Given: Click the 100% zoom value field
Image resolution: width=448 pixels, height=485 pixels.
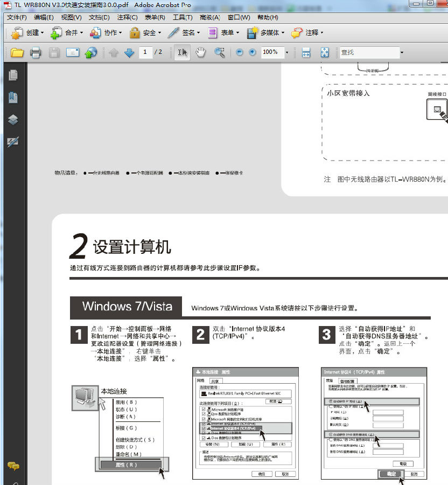Looking at the screenshot, I should 272,52.
